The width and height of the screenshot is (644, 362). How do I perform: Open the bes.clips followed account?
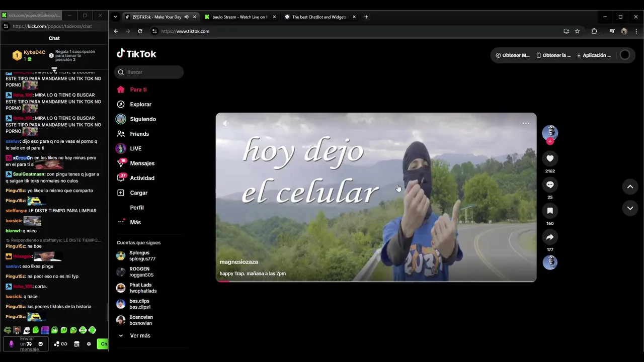(x=134, y=304)
